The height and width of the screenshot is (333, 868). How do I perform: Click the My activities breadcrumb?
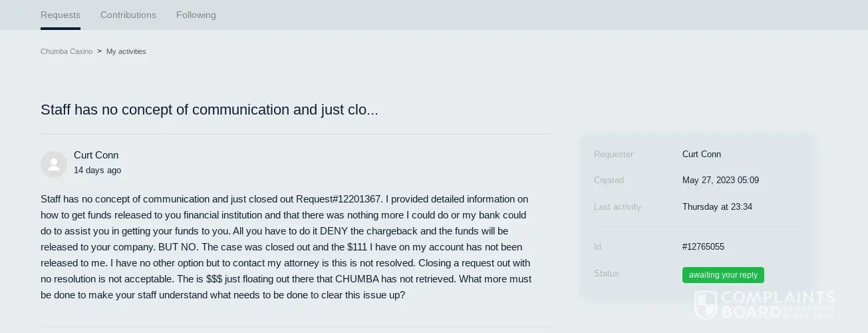(126, 51)
